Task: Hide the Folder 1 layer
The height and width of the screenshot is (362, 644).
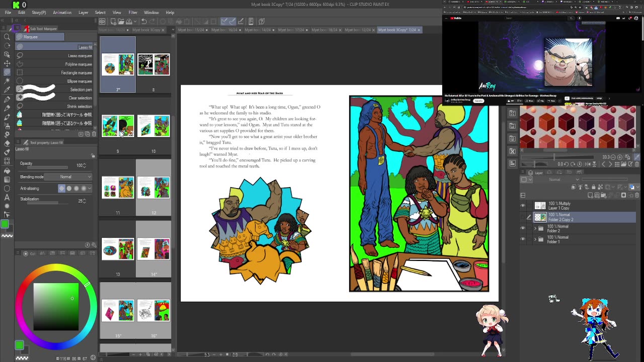Action: 523,239
